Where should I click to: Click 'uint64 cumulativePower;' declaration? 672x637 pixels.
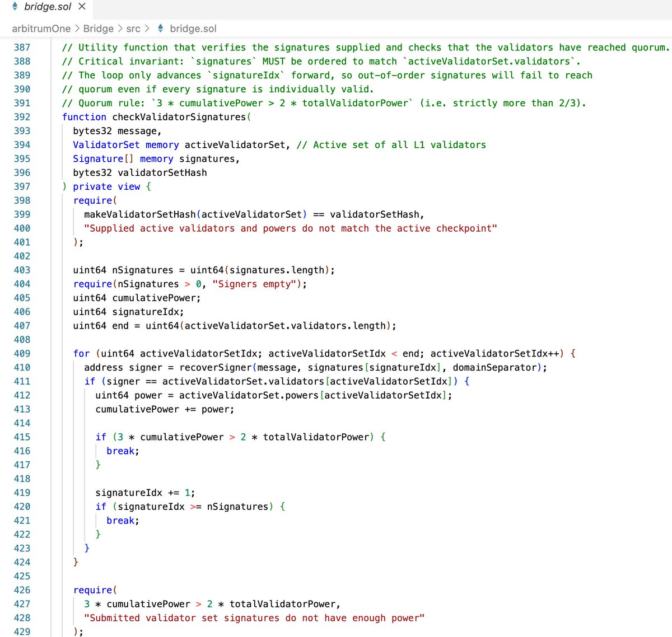pos(137,298)
